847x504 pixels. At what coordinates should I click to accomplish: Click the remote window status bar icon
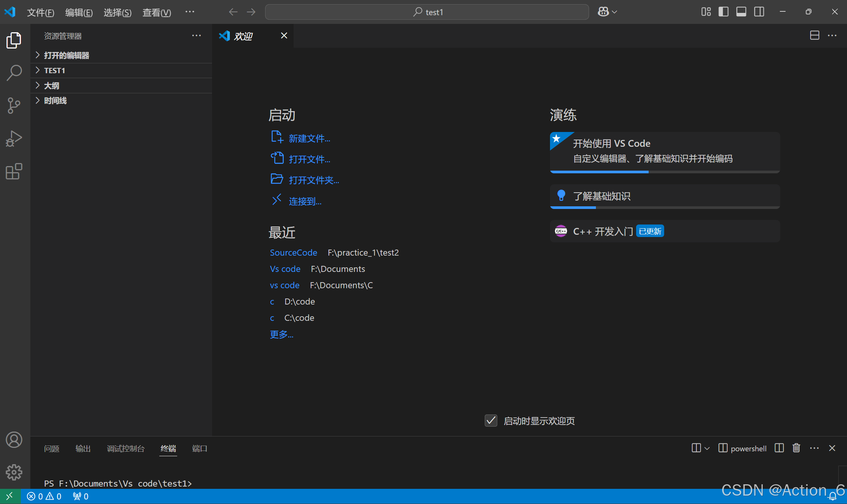[x=9, y=496]
